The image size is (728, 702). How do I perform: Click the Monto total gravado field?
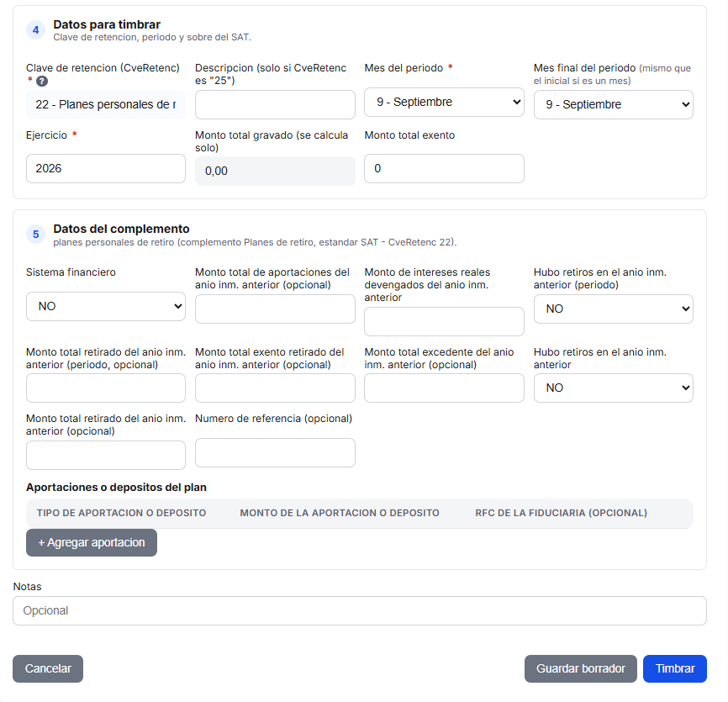(x=275, y=171)
